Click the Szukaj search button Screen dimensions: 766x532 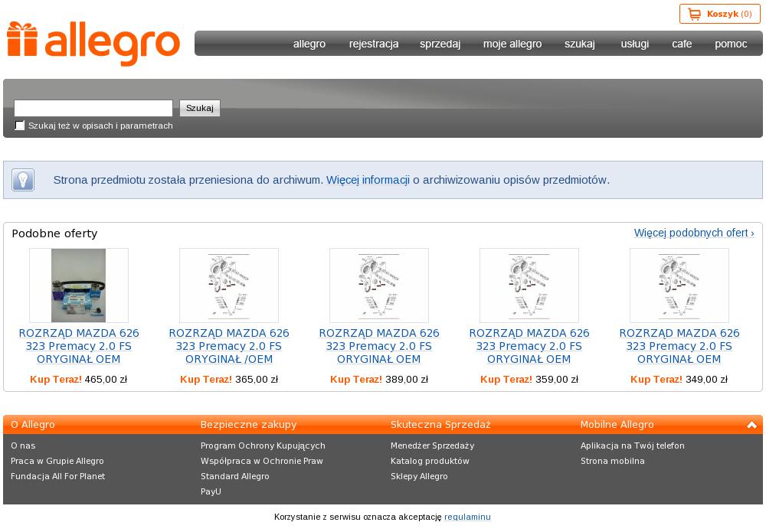click(200, 108)
